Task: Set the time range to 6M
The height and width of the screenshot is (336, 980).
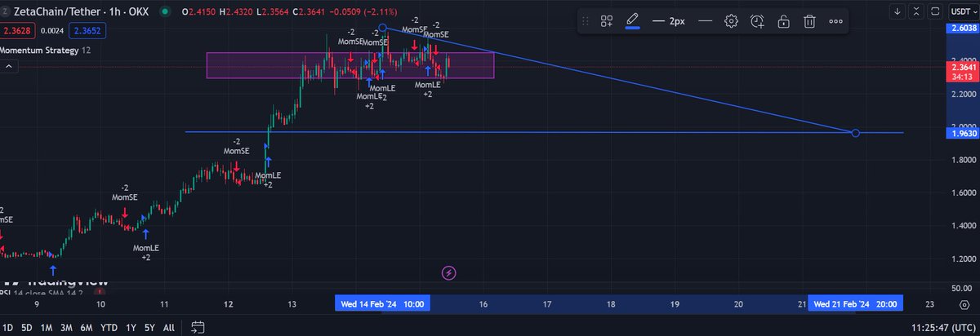Action: click(x=87, y=327)
